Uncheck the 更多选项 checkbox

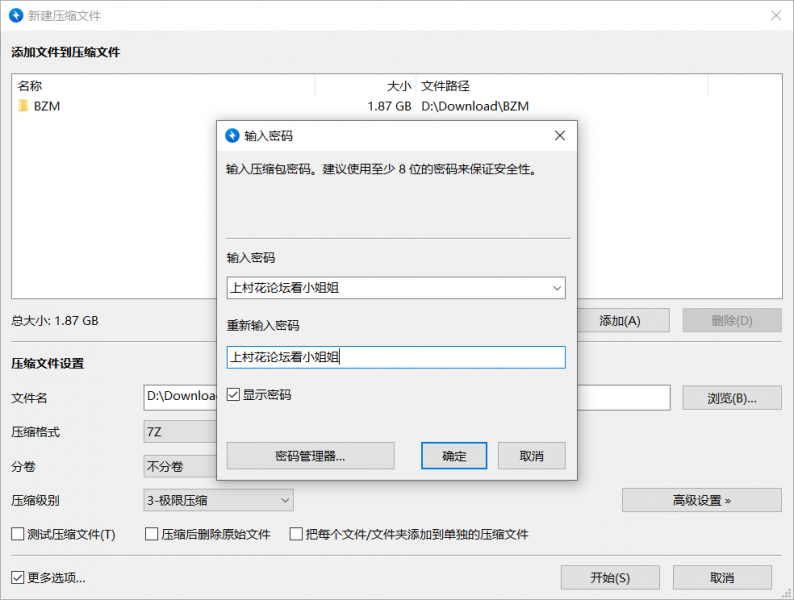click(18, 577)
